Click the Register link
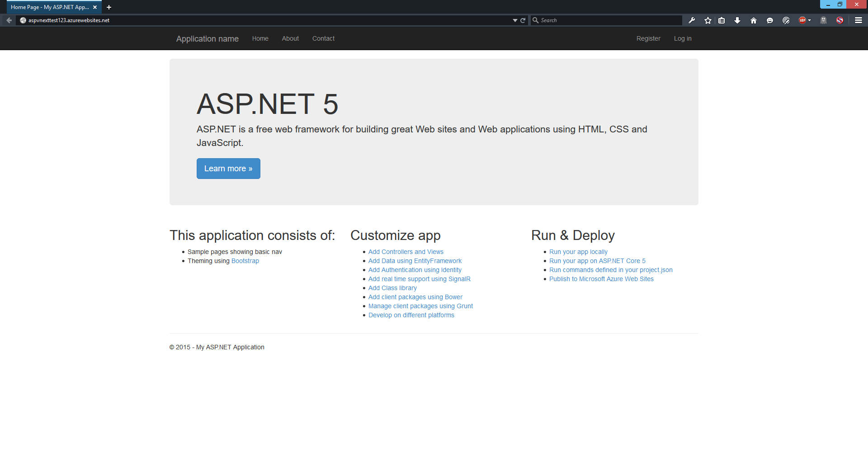The width and height of the screenshot is (868, 470). pos(648,38)
